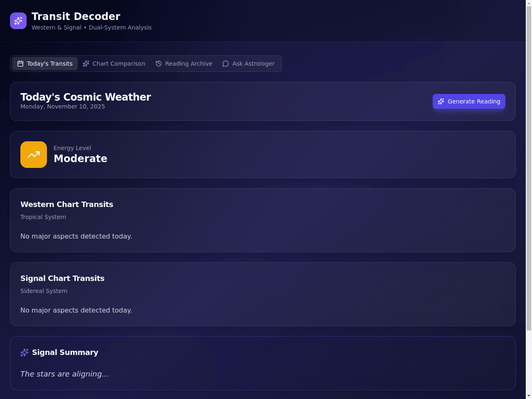Switch to the Chart Comparison tab
The width and height of the screenshot is (532, 399).
tap(114, 64)
